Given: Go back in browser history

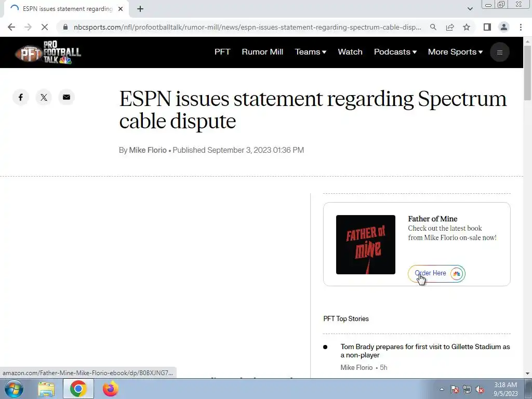Looking at the screenshot, I should (x=11, y=27).
